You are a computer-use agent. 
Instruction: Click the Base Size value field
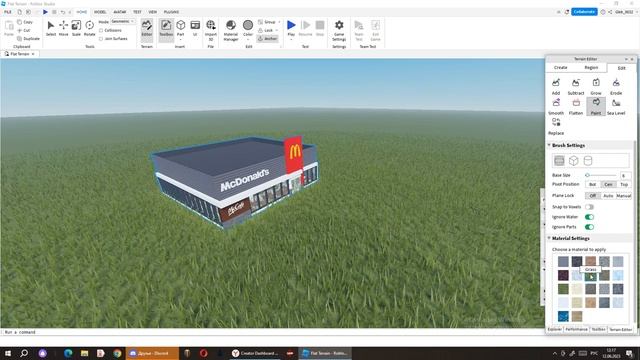(625, 175)
